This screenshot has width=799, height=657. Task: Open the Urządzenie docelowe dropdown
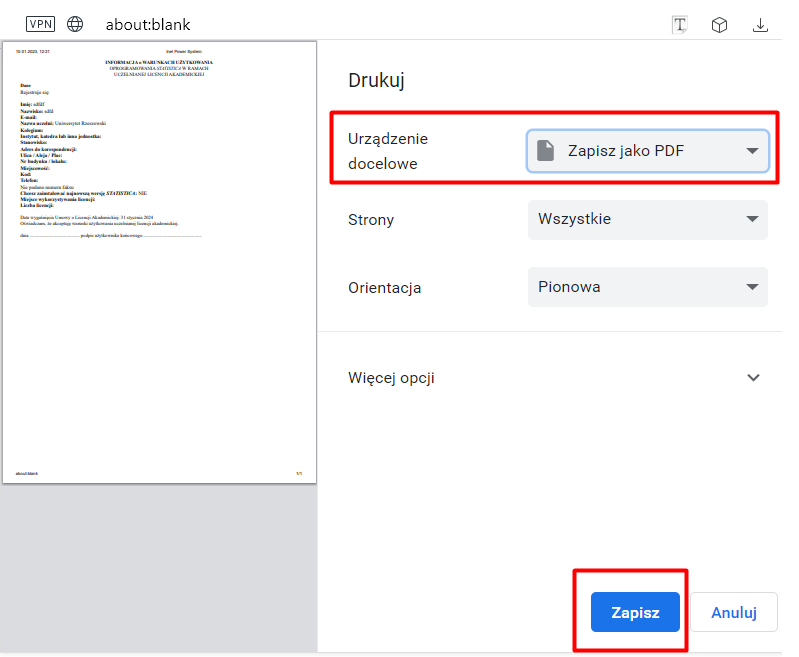click(647, 151)
